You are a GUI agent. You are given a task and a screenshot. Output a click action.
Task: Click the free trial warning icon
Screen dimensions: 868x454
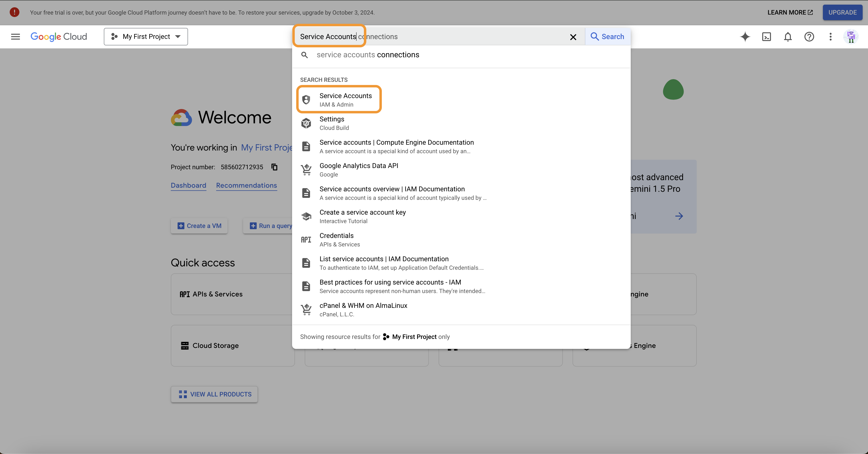click(15, 12)
